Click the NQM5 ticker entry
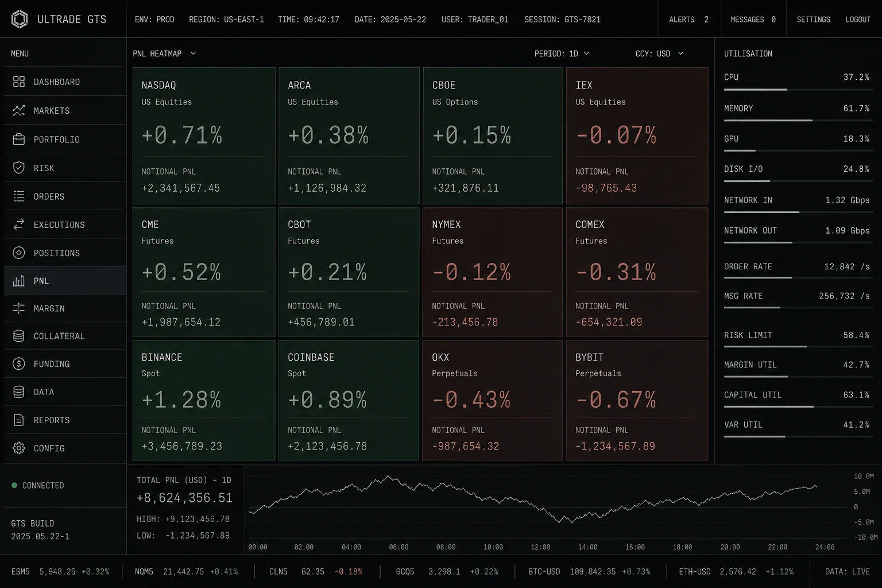This screenshot has width=882, height=588. click(x=186, y=572)
